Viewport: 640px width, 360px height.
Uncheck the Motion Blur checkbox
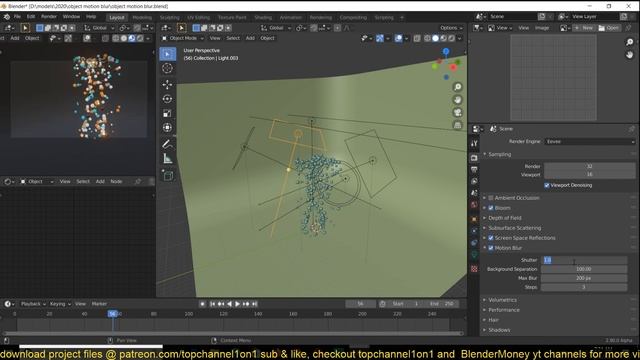tap(491, 248)
